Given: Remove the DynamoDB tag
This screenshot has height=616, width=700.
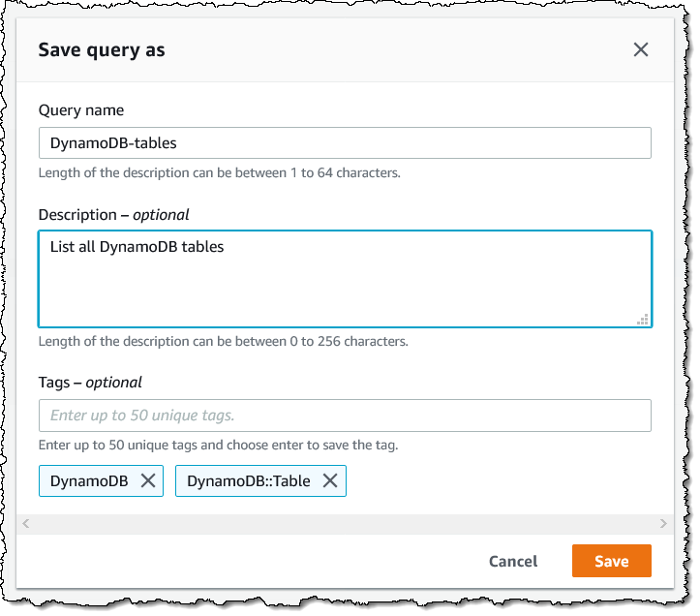Looking at the screenshot, I should [x=148, y=480].
